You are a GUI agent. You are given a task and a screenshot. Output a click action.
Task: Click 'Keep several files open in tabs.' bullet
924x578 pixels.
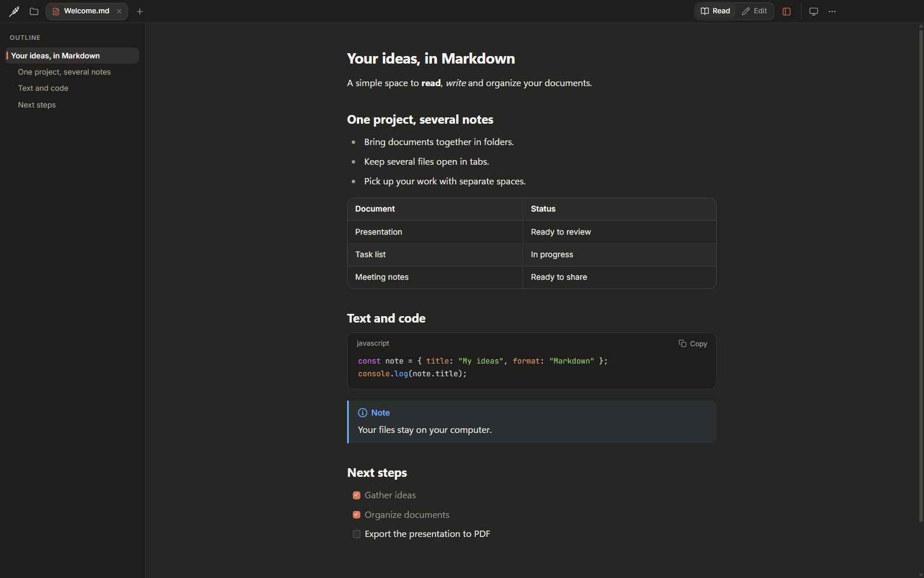[x=427, y=162]
